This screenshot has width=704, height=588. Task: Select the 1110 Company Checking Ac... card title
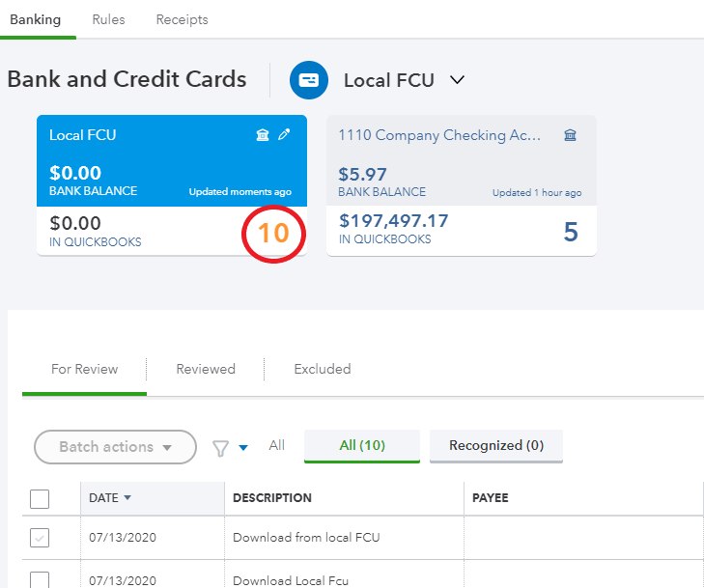(439, 134)
